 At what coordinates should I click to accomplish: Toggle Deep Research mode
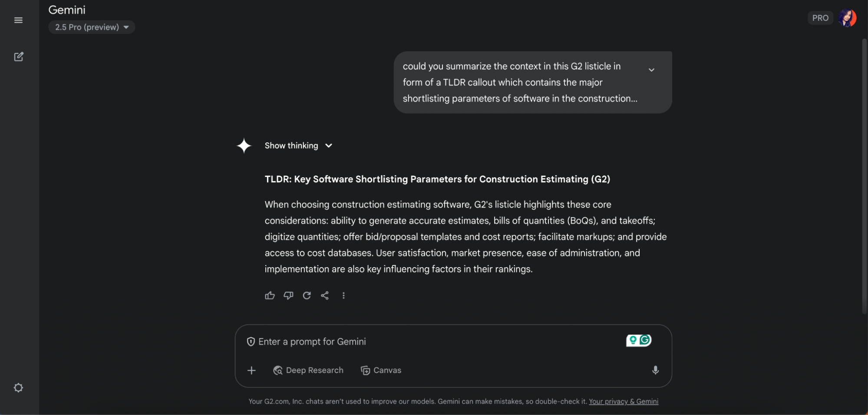(308, 370)
